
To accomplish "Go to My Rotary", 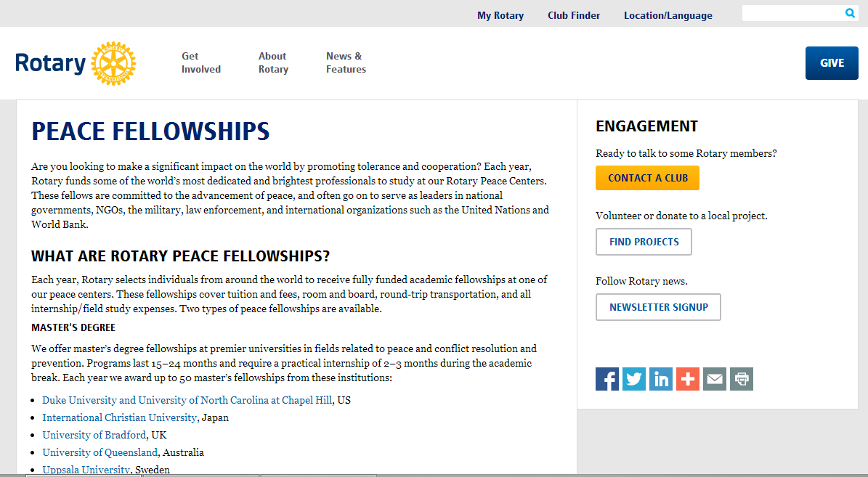I will [x=500, y=15].
